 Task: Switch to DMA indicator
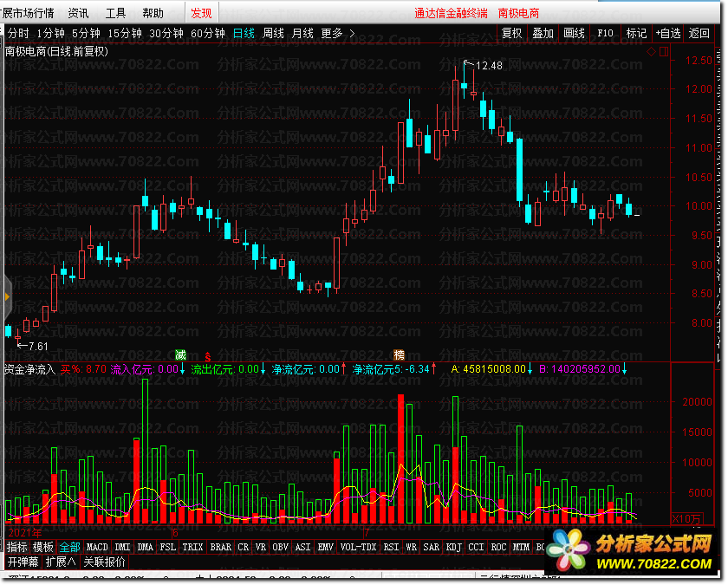click(x=146, y=548)
